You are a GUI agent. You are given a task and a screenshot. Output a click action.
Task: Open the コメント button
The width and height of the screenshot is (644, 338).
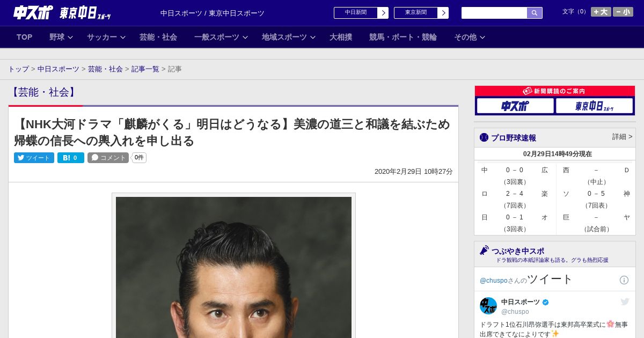108,158
